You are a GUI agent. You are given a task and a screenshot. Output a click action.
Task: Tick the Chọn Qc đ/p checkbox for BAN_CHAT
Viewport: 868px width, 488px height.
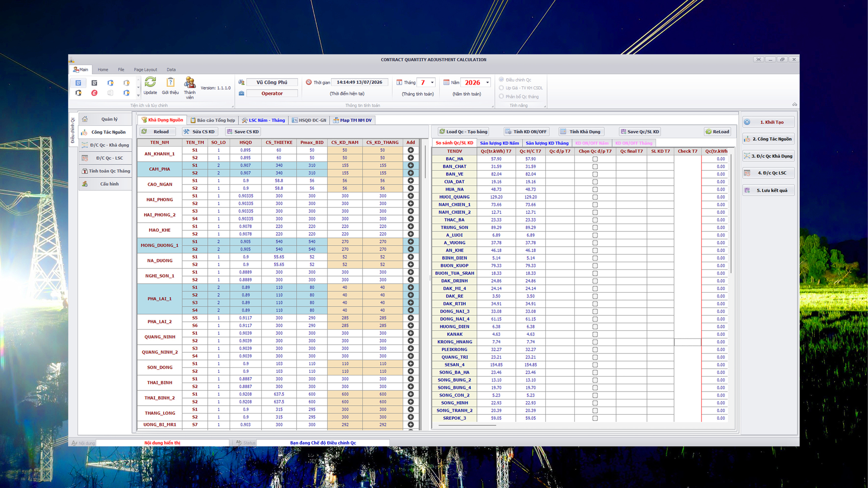(595, 167)
